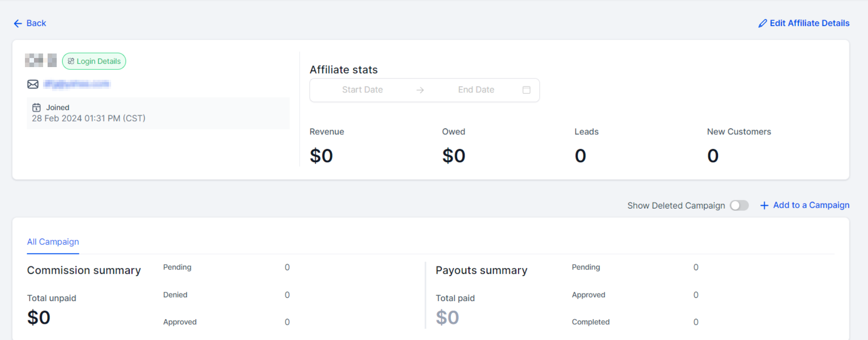
Task: Click the pencil icon beside Edit Affiliate Details
Action: (762, 24)
